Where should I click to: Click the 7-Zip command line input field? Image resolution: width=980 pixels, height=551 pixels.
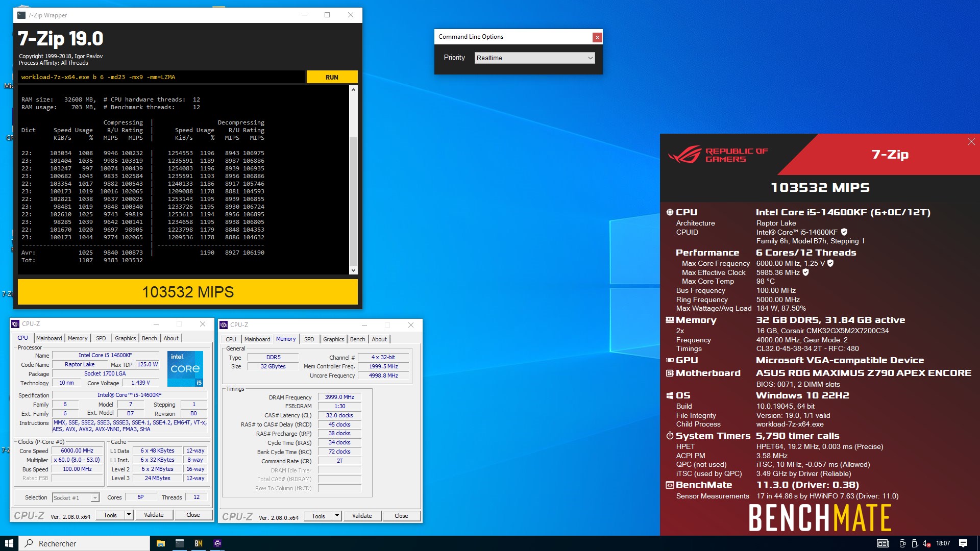tap(161, 77)
